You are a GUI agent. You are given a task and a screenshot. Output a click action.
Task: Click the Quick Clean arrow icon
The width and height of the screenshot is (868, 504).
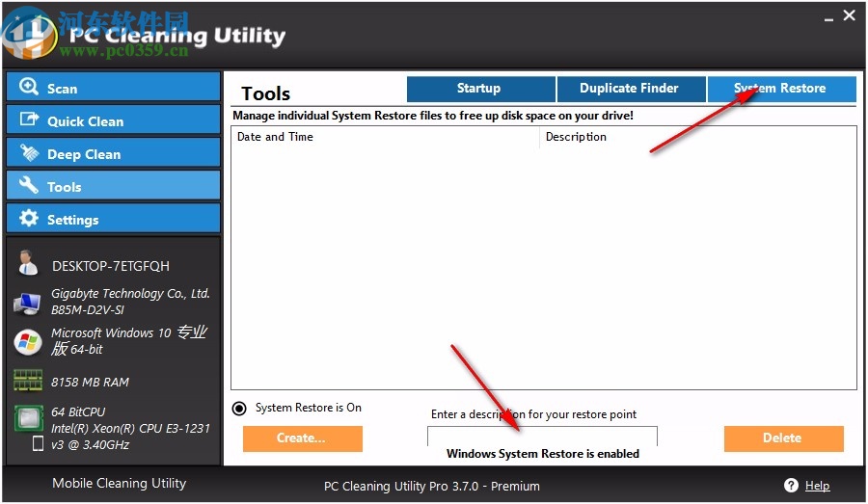pos(29,119)
